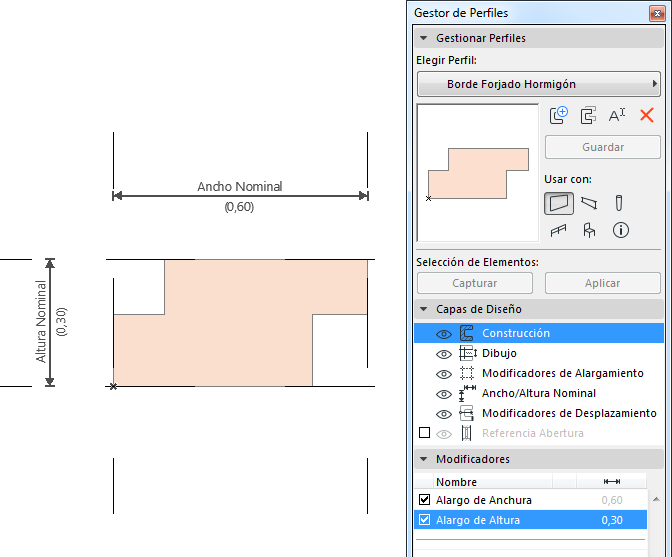This screenshot has width=672, height=557.
Task: Toggle visibility of Ancho/Altura Nominal layer
Action: [x=444, y=394]
